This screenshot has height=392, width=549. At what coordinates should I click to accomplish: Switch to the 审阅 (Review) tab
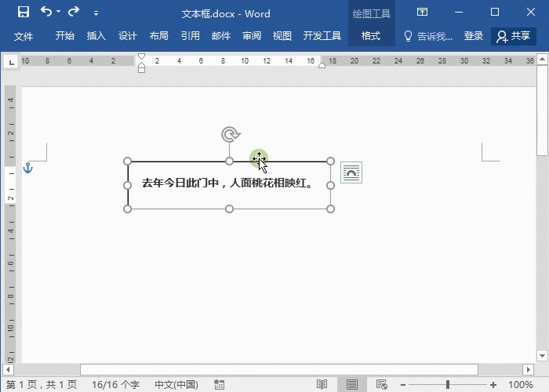[252, 36]
